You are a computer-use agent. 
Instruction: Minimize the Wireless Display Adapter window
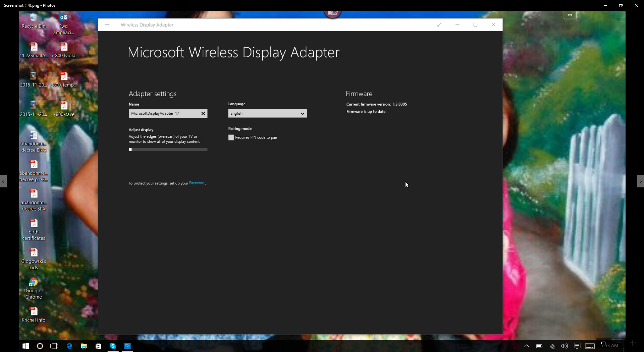point(457,24)
